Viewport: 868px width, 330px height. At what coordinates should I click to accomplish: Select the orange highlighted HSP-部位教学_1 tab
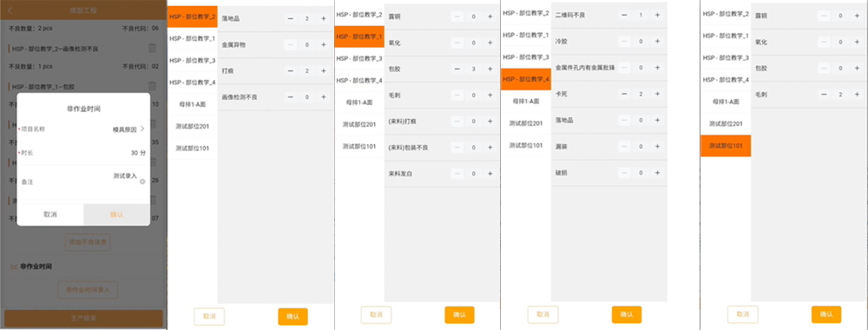[x=359, y=36]
